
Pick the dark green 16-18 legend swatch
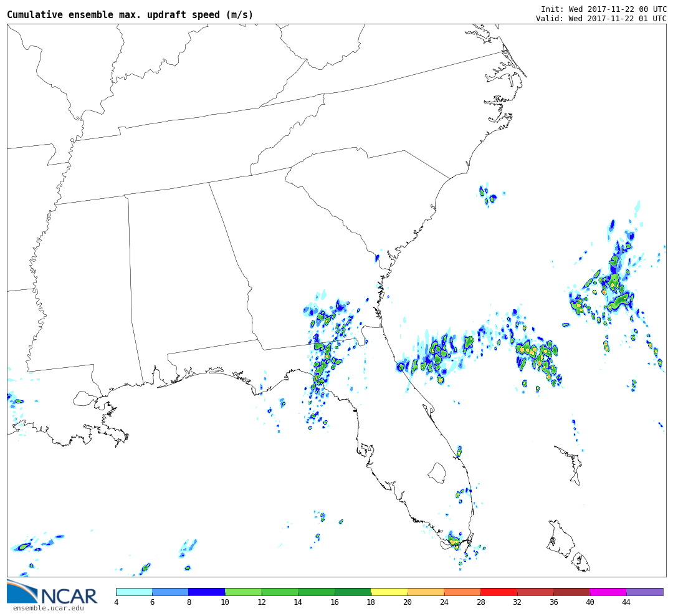[x=353, y=592]
